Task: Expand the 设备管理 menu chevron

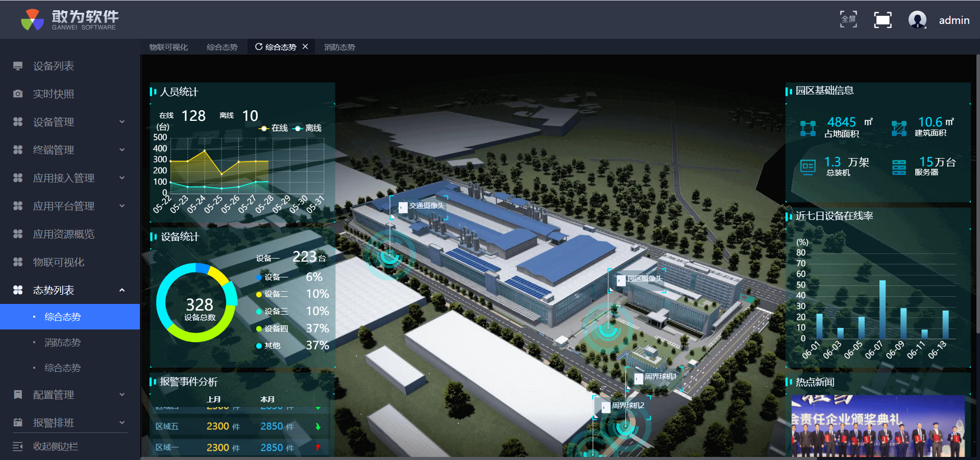Action: (122, 122)
